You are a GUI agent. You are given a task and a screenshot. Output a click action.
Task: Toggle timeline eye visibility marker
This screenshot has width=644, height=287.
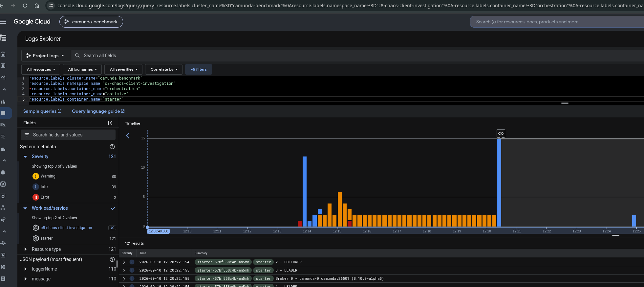pos(501,133)
